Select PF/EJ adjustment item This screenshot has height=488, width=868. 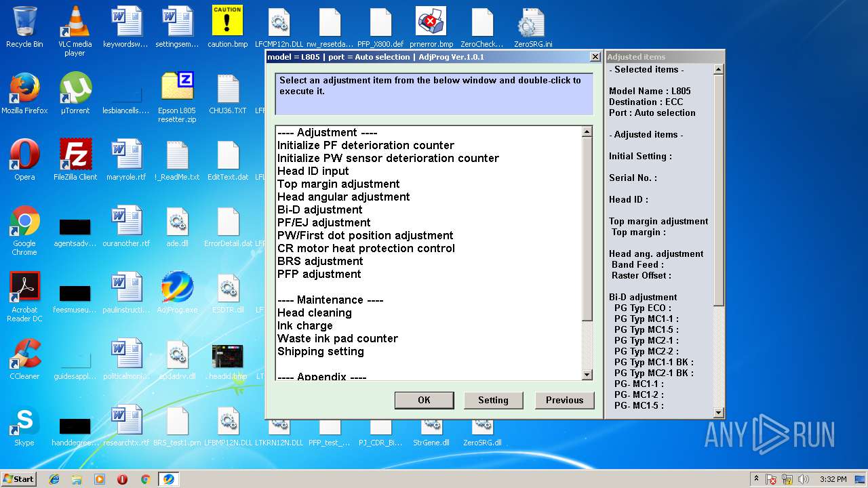323,222
